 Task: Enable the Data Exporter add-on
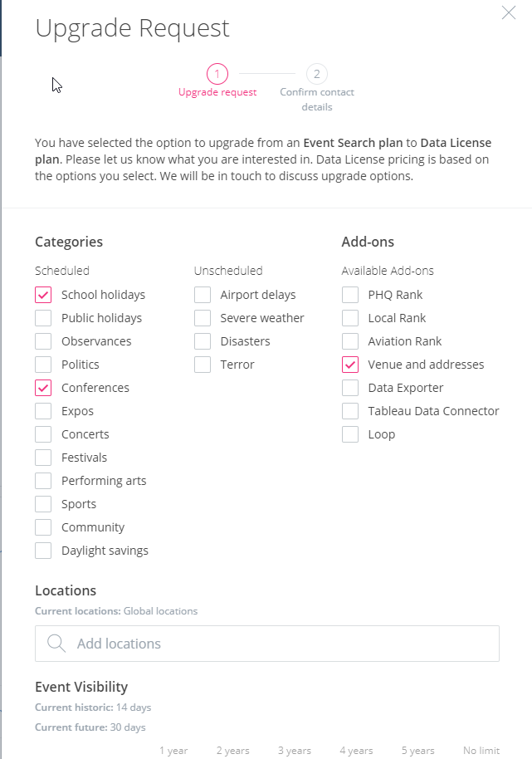(350, 388)
